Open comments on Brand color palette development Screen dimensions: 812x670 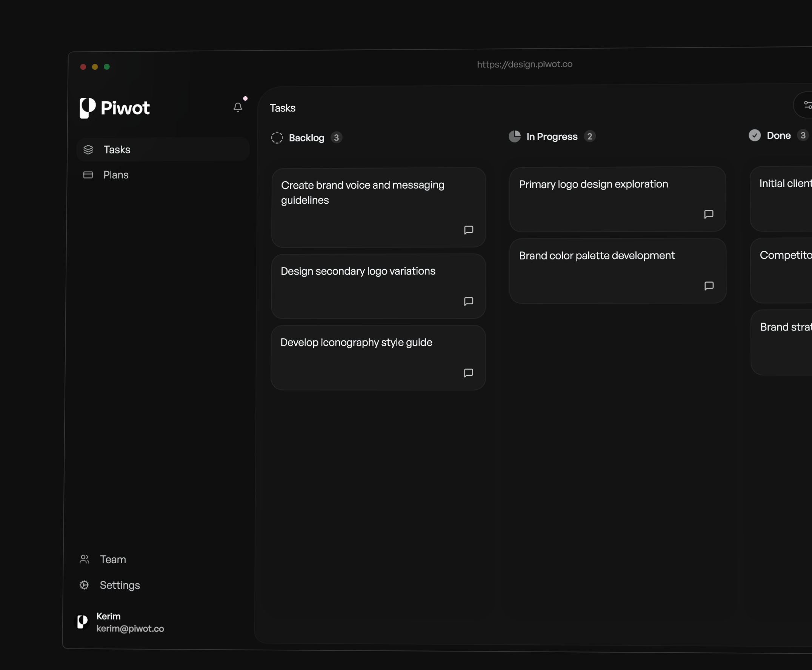(x=709, y=286)
